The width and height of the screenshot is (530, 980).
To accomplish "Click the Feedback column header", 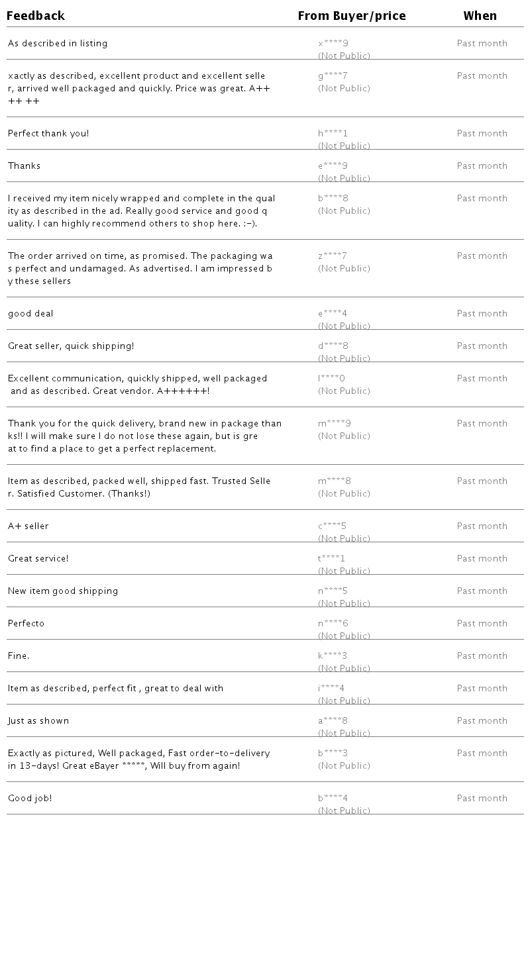I will pyautogui.click(x=36, y=16).
